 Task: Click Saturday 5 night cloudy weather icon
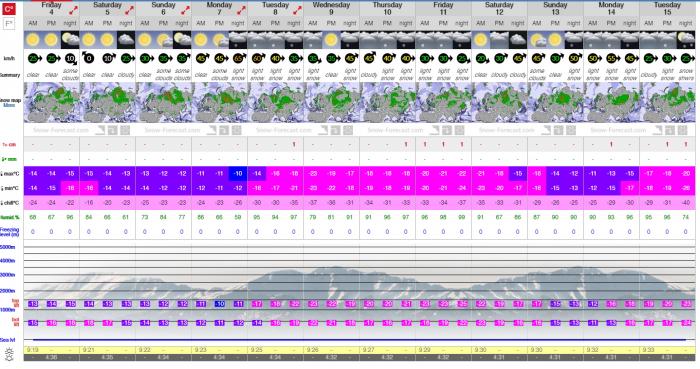tap(126, 40)
